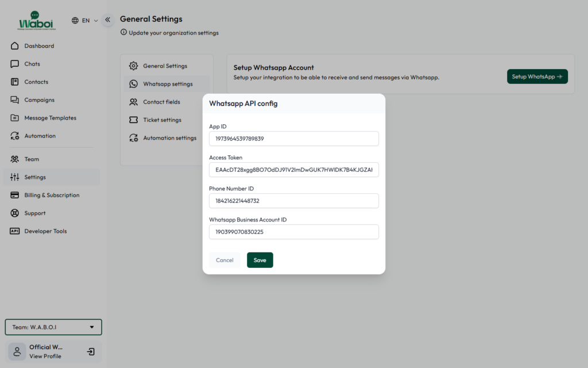Click the user profile avatar icon
588x368 pixels.
[x=17, y=351]
